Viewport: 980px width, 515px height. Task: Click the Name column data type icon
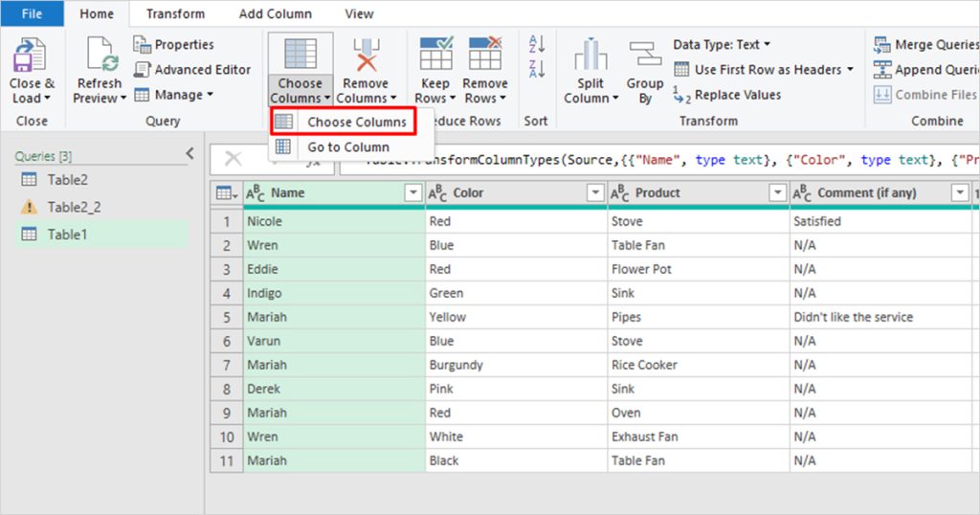coord(255,193)
